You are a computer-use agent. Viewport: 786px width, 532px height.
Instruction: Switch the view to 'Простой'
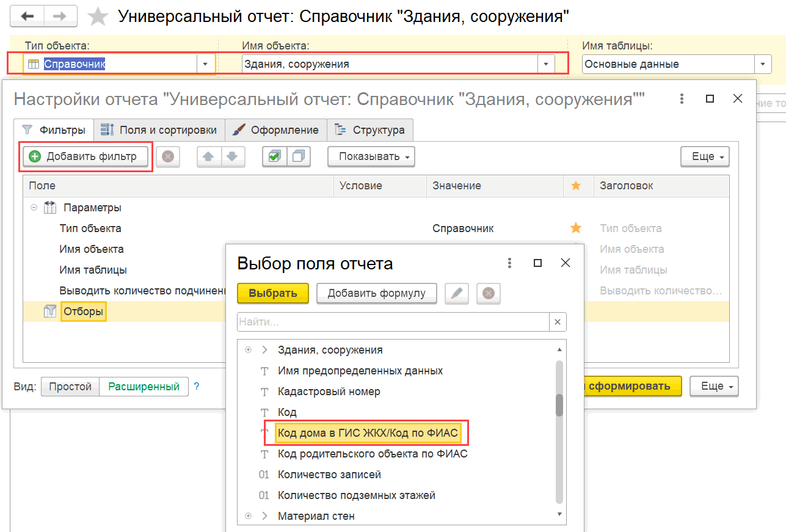[70, 387]
